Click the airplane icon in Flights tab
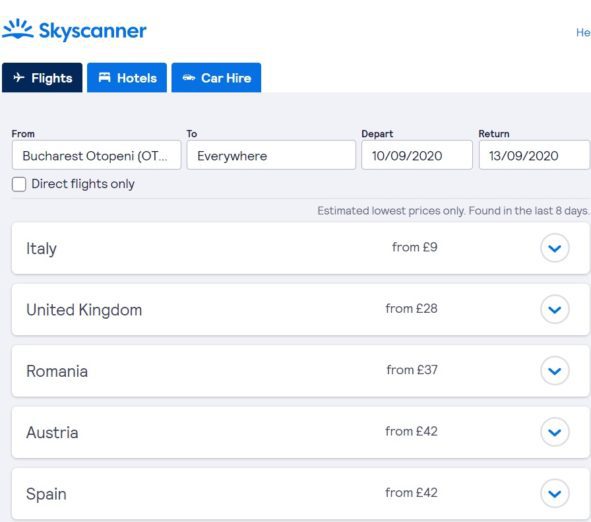This screenshot has height=522, width=591. 19,78
